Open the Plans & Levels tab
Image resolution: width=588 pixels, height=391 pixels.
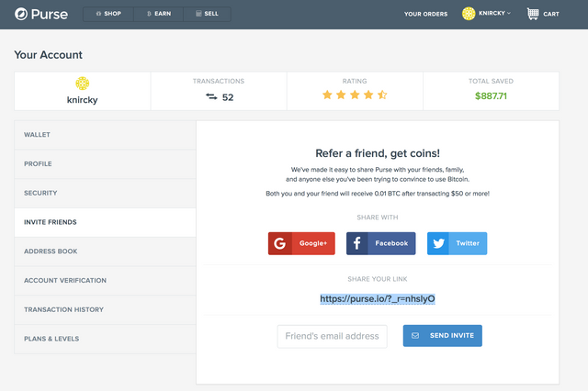[x=105, y=340]
